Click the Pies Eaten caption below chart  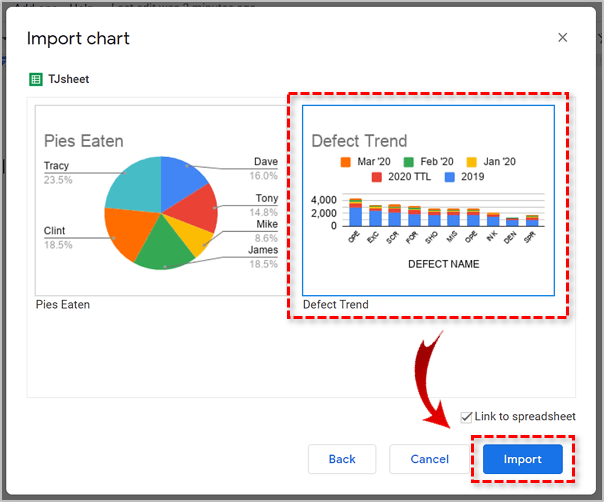(x=62, y=304)
